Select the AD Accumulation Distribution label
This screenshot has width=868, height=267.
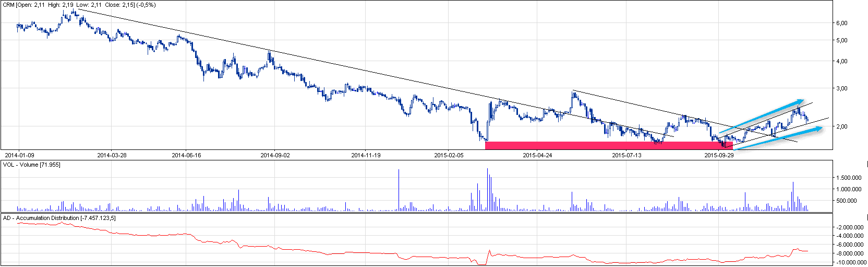59,218
